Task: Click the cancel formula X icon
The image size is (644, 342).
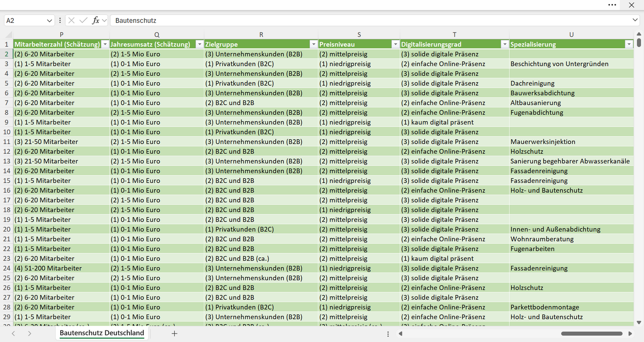Action: 71,21
